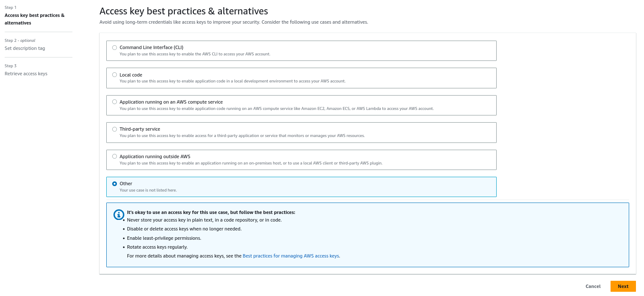Click the Application running outside AWS card
The width and height of the screenshot is (644, 296).
coord(301,159)
